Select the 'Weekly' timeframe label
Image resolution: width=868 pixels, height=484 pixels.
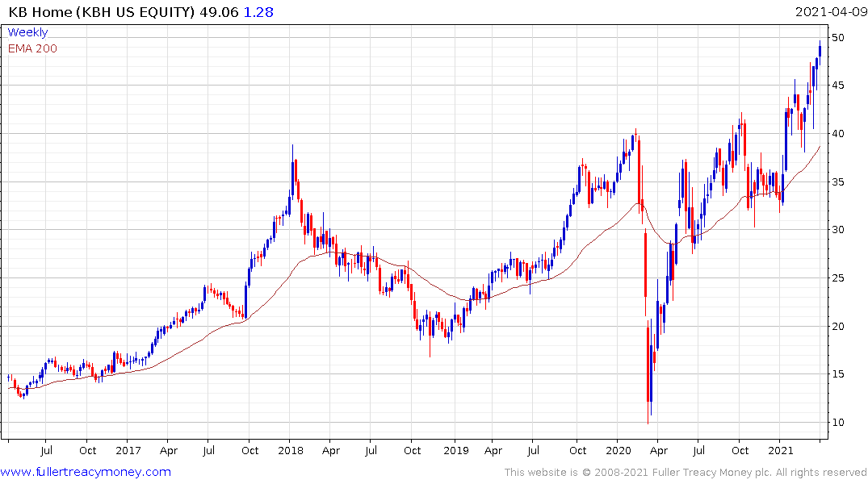point(27,32)
